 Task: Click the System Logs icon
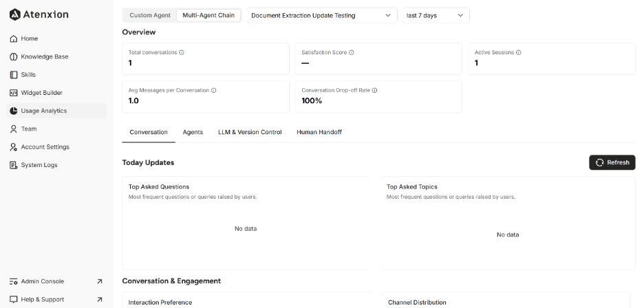pyautogui.click(x=13, y=165)
